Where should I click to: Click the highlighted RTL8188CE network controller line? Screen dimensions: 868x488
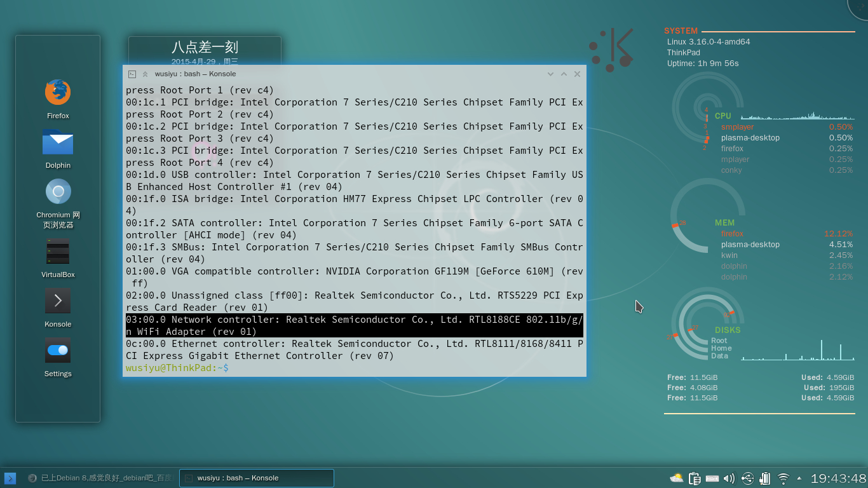click(x=354, y=325)
